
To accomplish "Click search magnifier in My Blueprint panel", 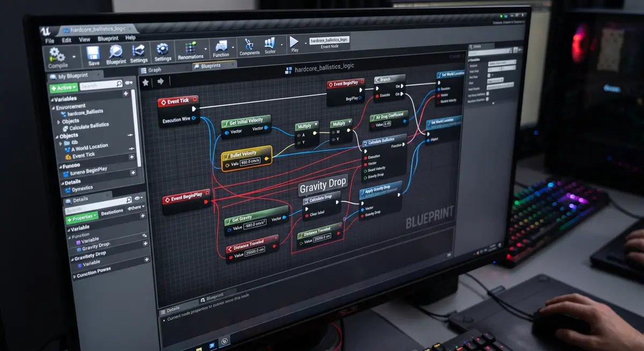I will pos(119,84).
